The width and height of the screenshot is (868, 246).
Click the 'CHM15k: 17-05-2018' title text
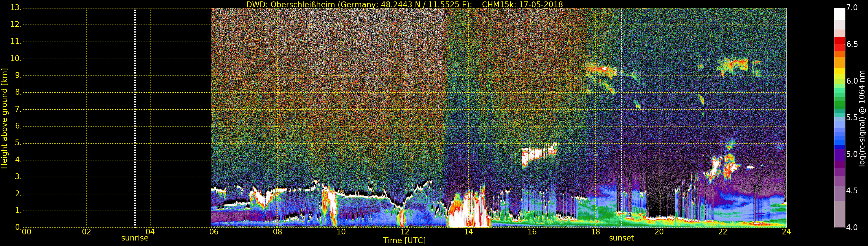[x=522, y=4]
